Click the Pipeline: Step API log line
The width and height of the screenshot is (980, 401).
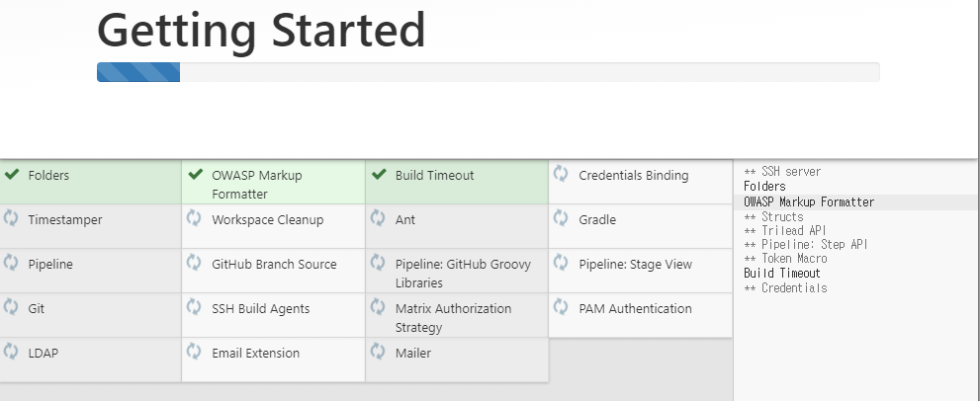[806, 244]
